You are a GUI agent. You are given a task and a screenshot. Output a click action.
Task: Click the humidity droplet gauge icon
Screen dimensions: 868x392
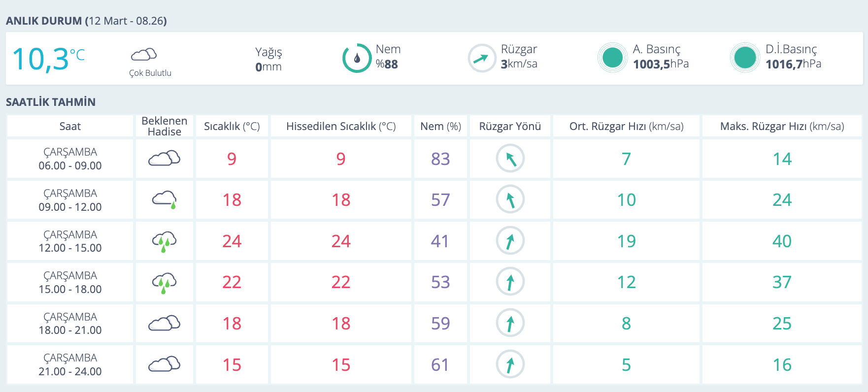pyautogui.click(x=357, y=58)
